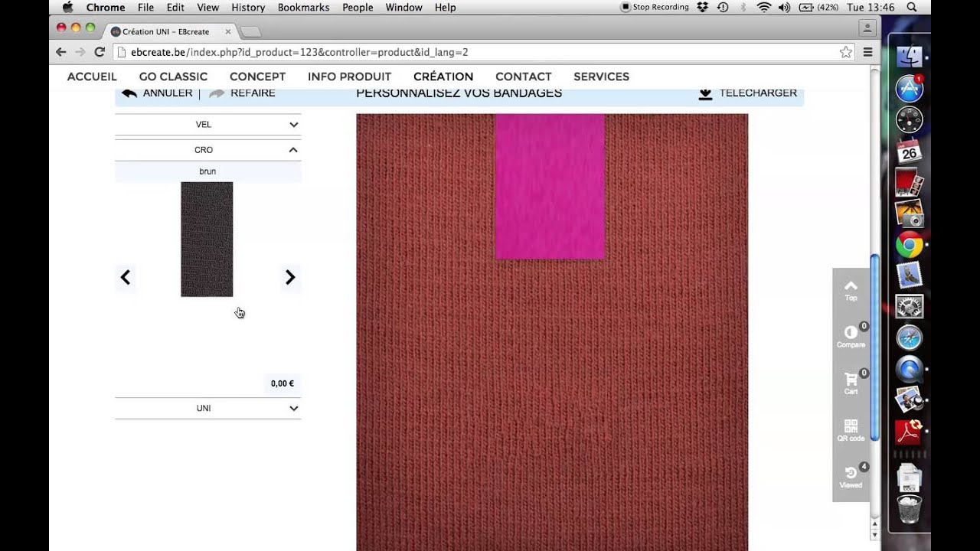Collapse the CRO section

coord(208,150)
